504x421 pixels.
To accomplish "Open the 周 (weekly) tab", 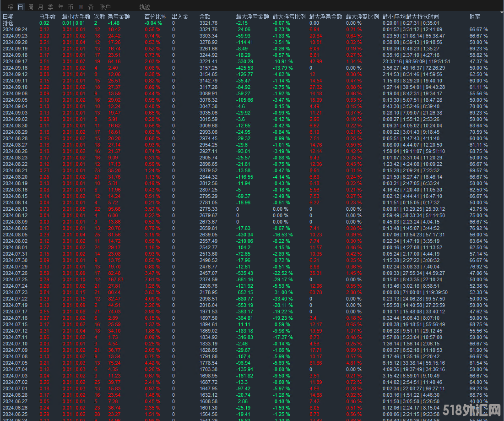I will pyautogui.click(x=31, y=7).
